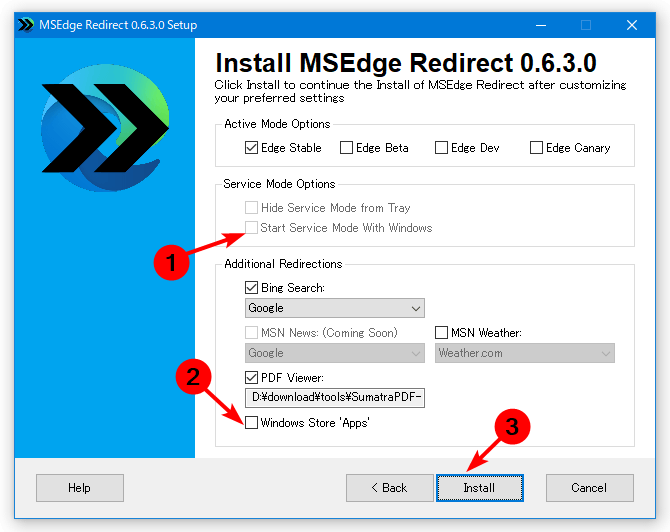Enable the Edge Dev checkbox
Image resolution: width=670 pixels, height=532 pixels.
pos(441,148)
